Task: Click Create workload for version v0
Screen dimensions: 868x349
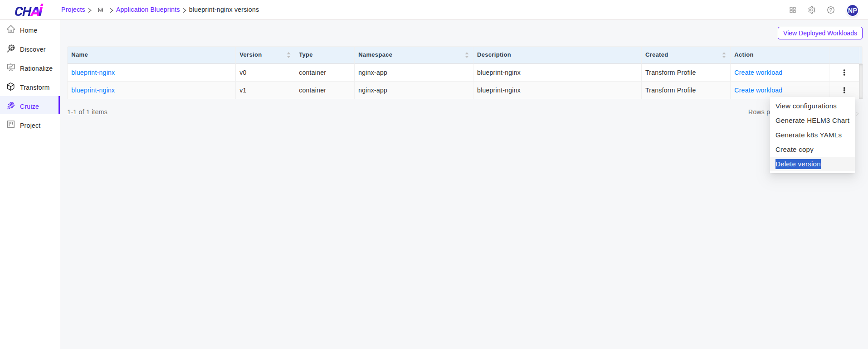Action: (758, 73)
